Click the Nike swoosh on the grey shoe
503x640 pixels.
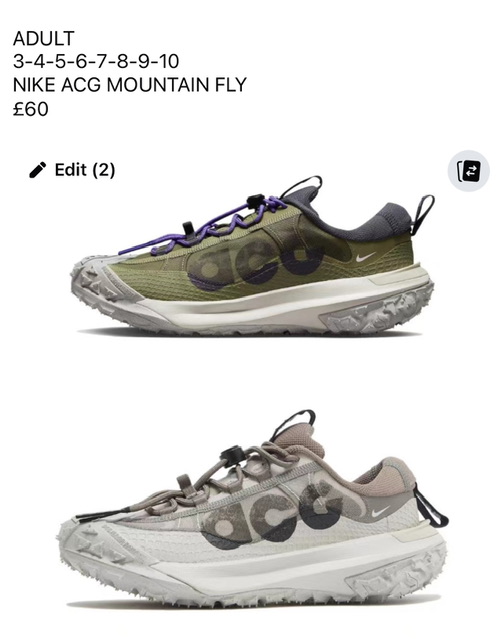(x=380, y=510)
